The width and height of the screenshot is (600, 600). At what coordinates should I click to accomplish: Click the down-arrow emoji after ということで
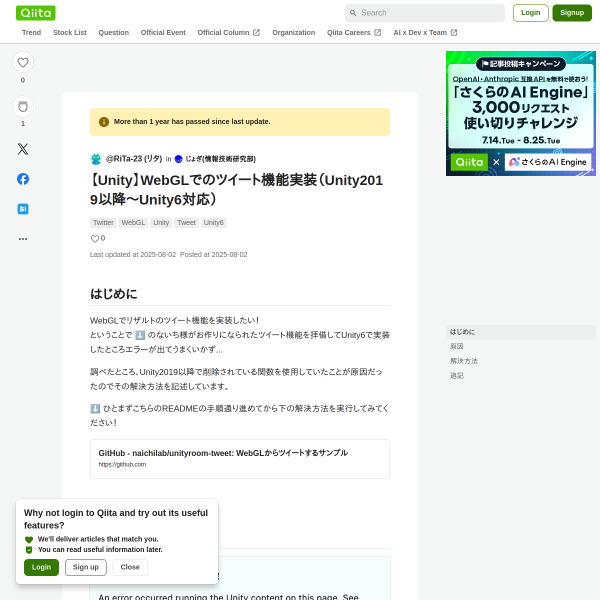click(140, 335)
